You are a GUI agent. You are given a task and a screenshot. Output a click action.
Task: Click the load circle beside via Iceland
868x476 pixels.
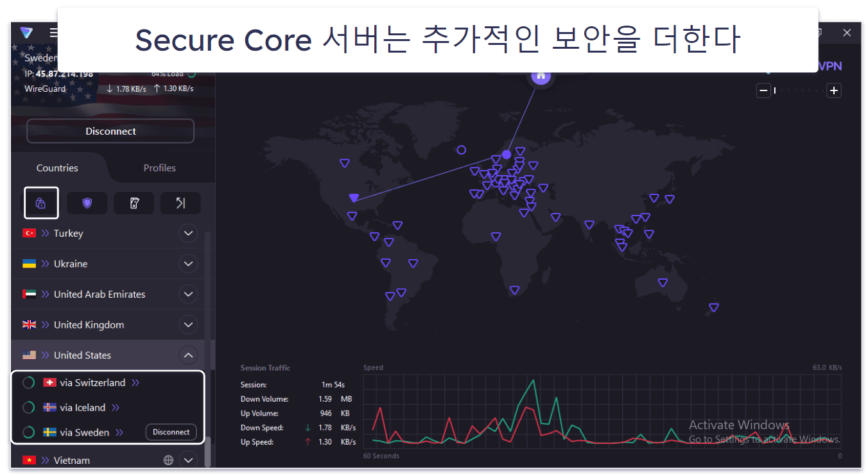[x=28, y=407]
